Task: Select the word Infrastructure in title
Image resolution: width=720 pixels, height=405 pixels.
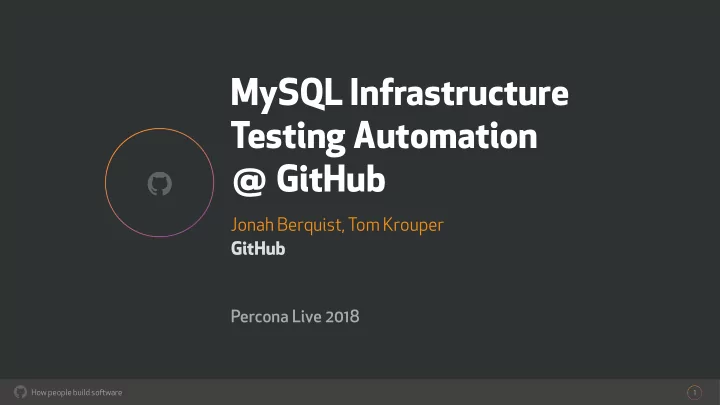Action: pyautogui.click(x=459, y=92)
